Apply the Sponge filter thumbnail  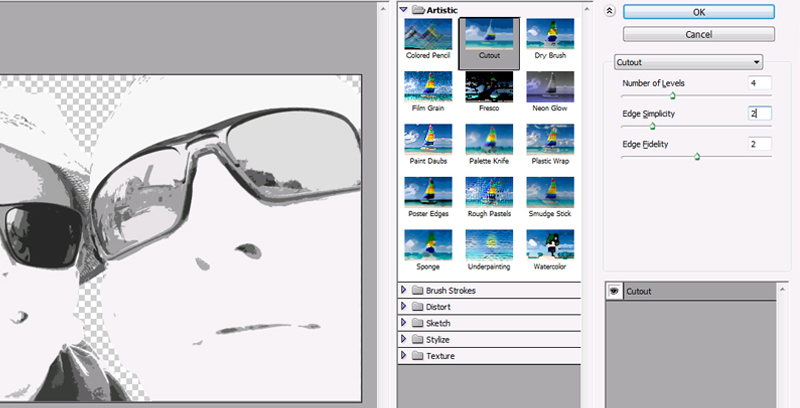pos(428,245)
